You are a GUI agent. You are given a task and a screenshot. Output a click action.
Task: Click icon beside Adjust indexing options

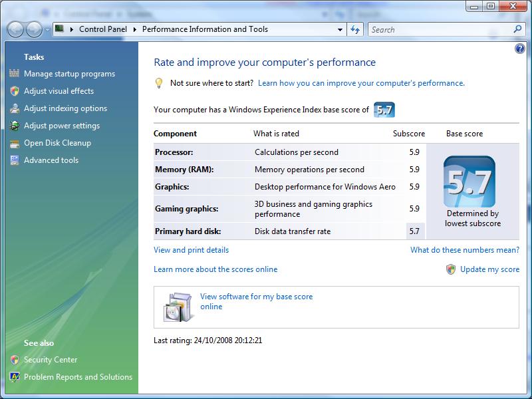pos(14,108)
